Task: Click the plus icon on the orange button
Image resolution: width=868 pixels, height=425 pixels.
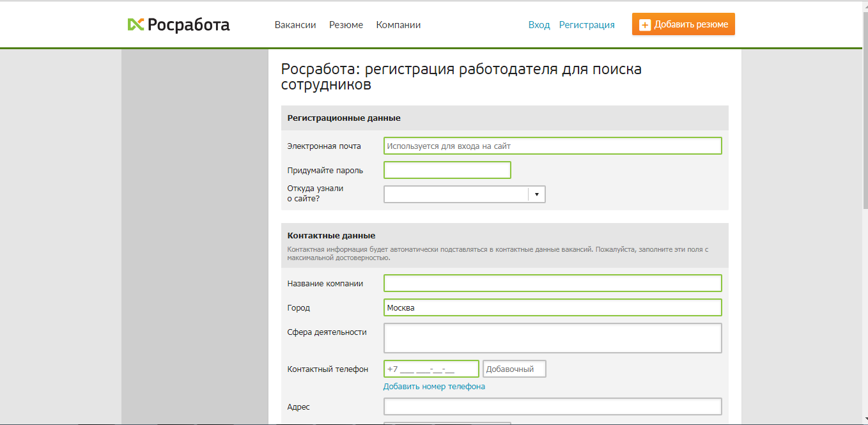Action: coord(644,24)
